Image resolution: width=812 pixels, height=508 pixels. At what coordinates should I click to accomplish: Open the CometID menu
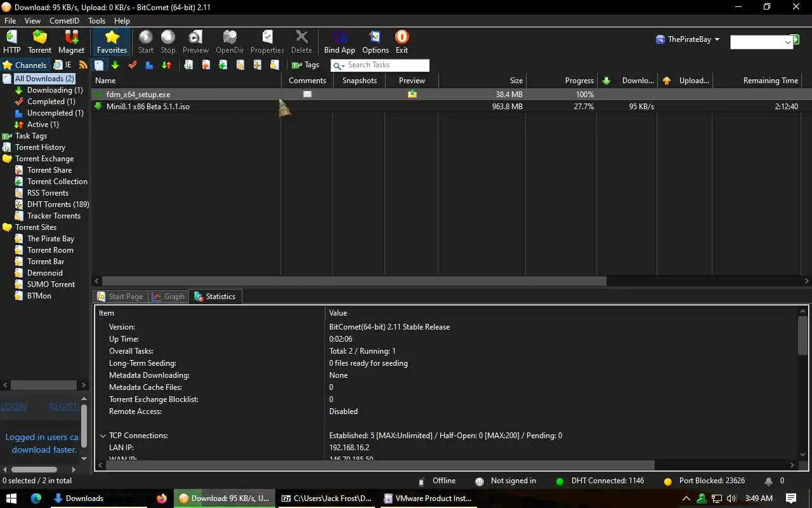64,21
